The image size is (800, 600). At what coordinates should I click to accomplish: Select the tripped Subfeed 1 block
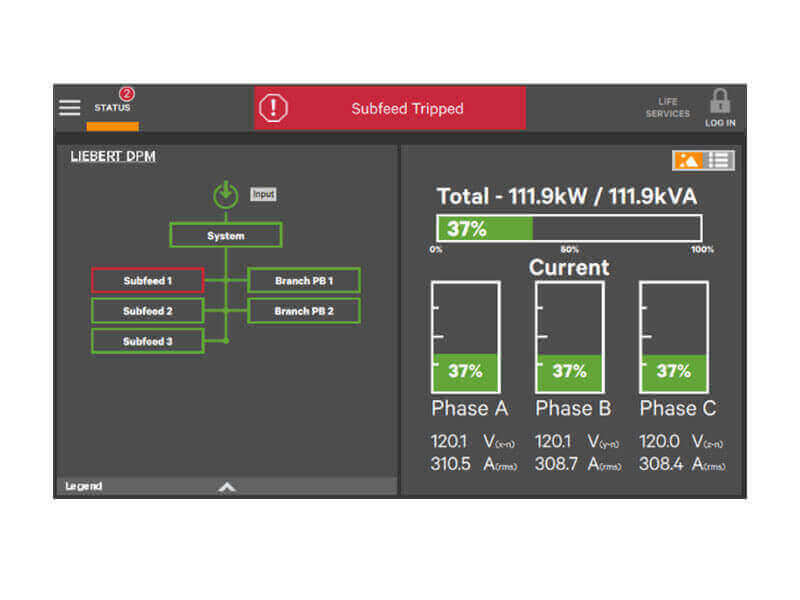click(x=147, y=281)
